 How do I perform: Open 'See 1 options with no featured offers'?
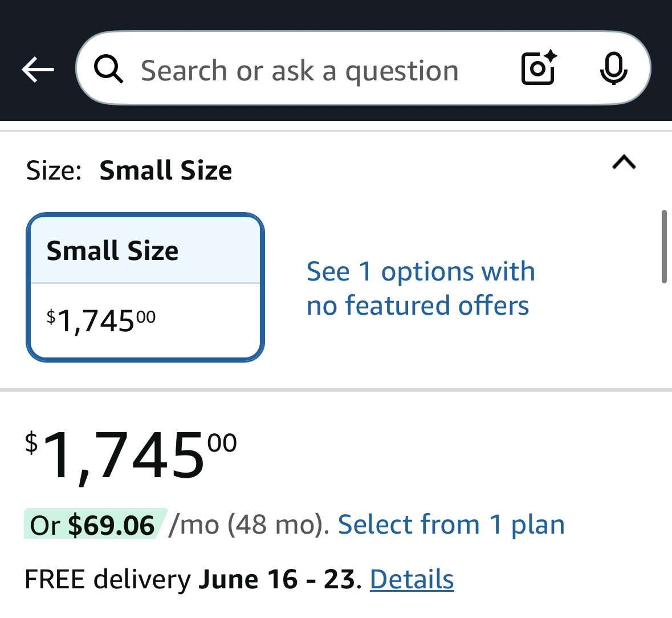point(421,288)
